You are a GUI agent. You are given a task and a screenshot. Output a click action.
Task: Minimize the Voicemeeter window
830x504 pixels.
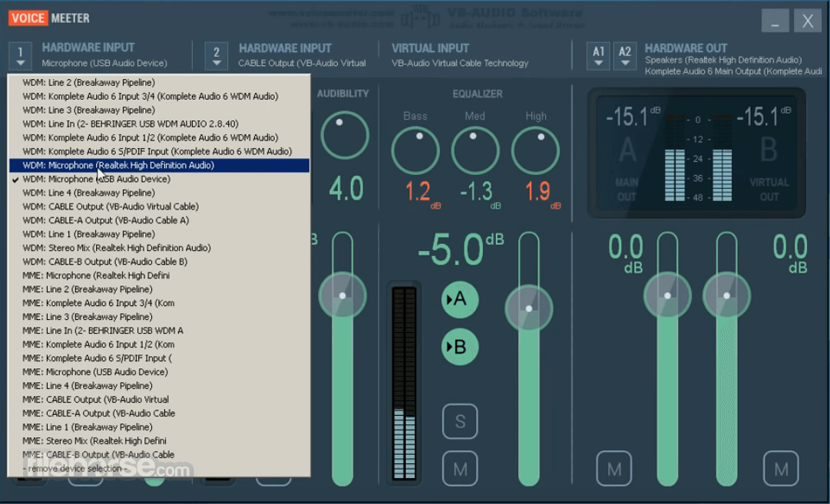pos(775,21)
